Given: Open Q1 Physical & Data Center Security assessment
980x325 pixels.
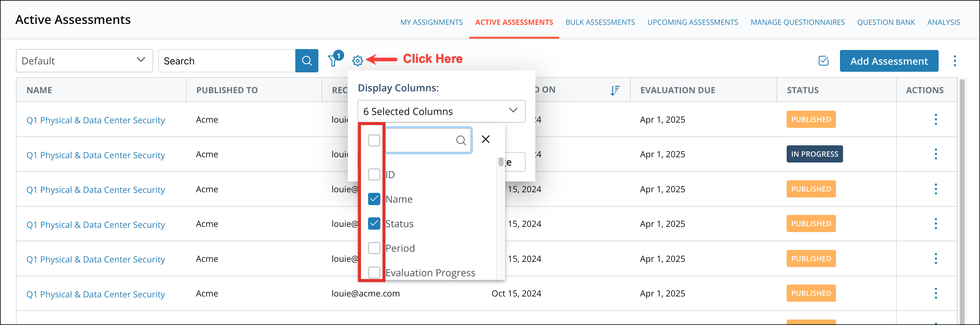Looking at the screenshot, I should [96, 120].
